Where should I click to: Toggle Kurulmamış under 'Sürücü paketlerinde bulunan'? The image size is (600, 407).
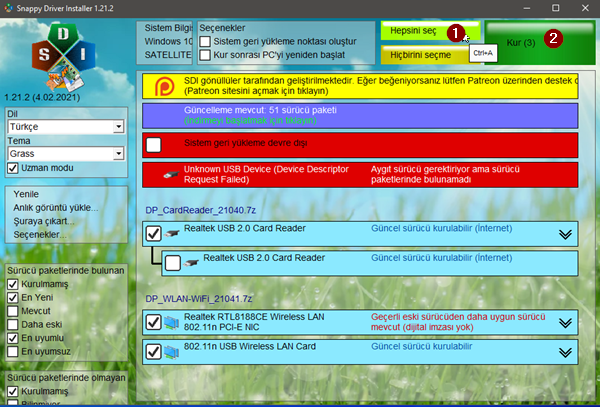13,284
